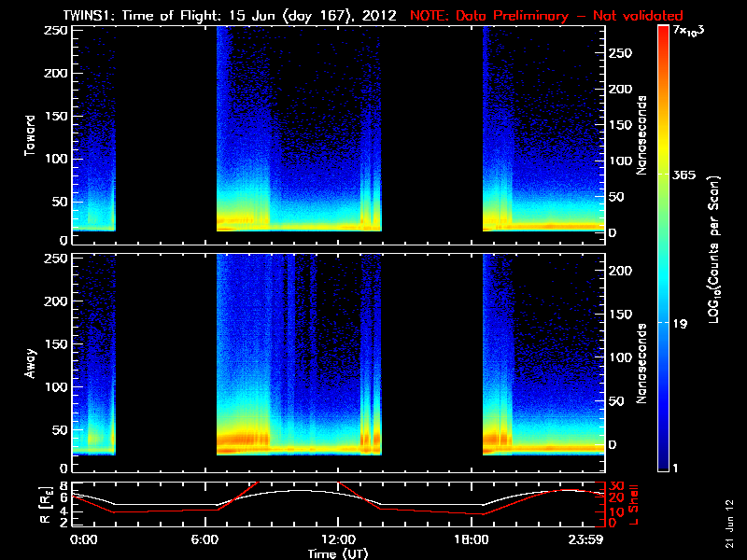Click the TWINS1 Time of Flight title
The width and height of the screenshot is (747, 560).
[230, 15]
